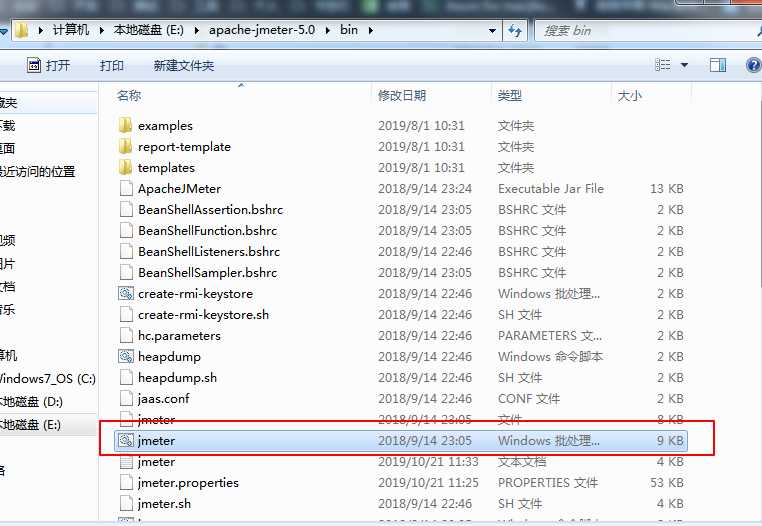Click the create-rmi-keystore batch file icon
Screen dimensions: 762x526
126,293
